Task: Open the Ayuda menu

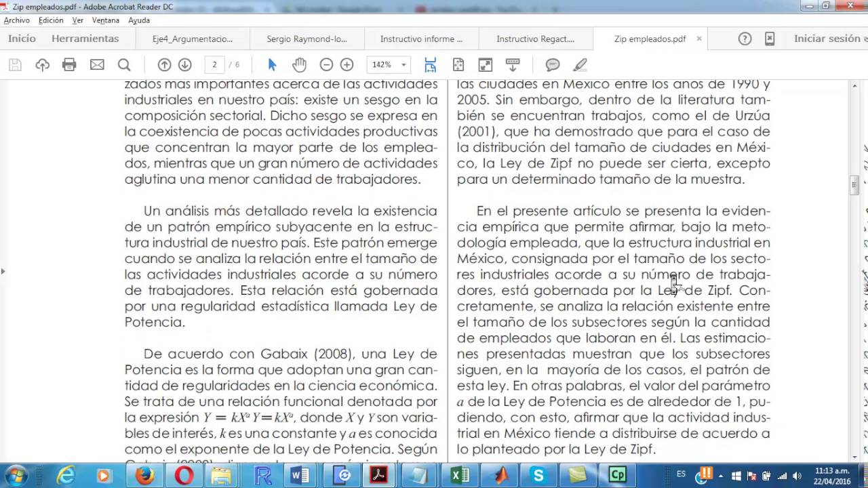Action: [139, 20]
